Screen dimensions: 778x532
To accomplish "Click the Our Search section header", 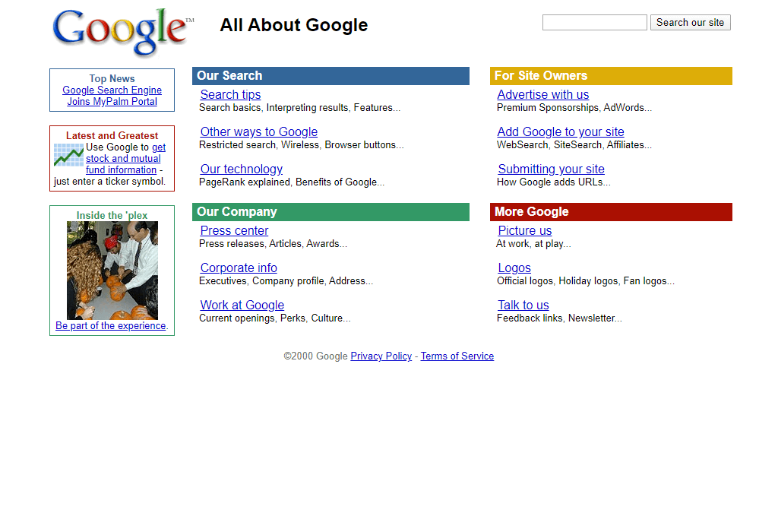I will click(330, 76).
